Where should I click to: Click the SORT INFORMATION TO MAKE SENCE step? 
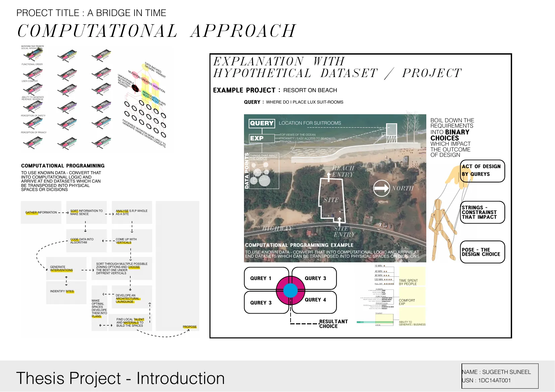(86, 212)
